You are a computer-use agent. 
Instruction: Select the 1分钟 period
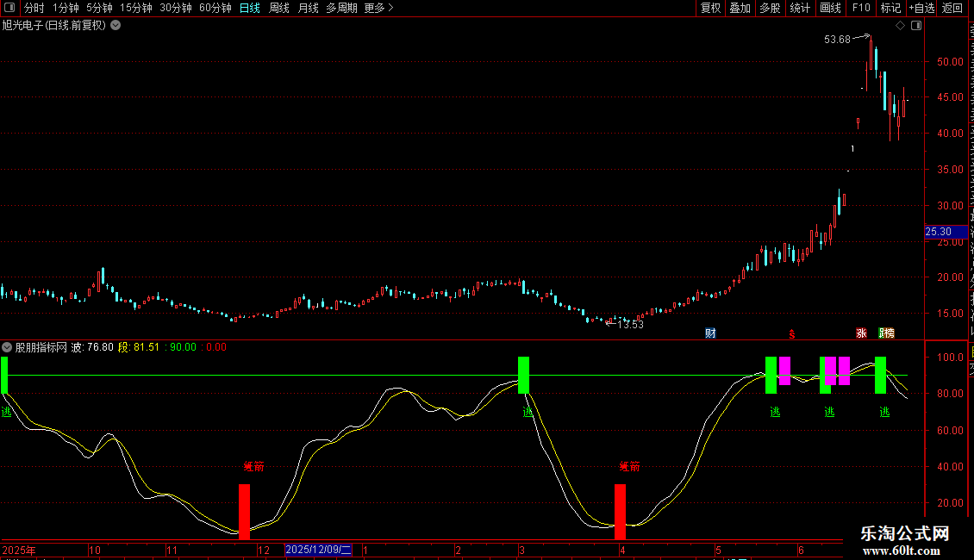[x=66, y=8]
